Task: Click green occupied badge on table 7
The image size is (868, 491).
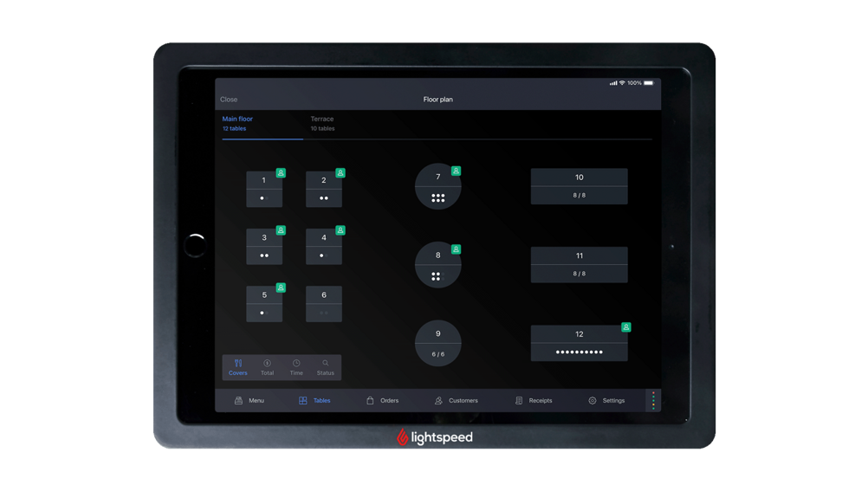Action: [x=456, y=171]
